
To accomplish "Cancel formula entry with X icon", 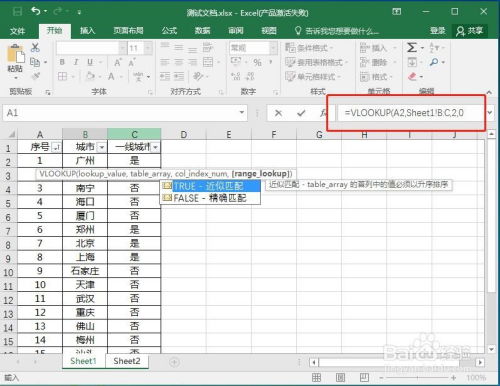I will (278, 113).
